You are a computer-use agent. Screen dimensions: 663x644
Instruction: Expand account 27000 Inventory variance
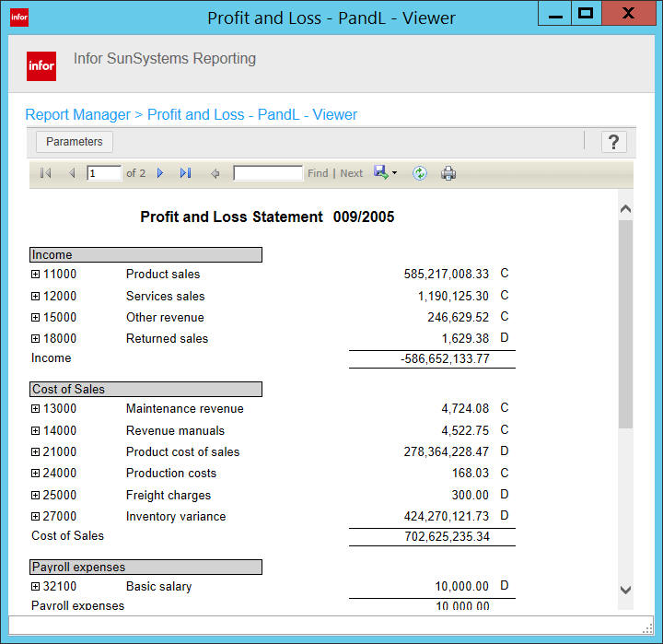click(x=36, y=516)
